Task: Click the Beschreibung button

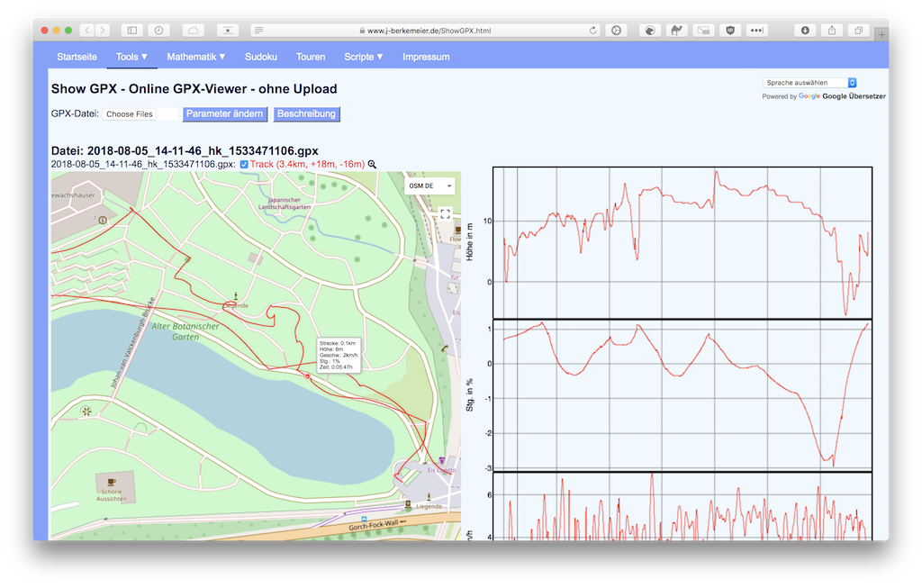Action: click(306, 114)
